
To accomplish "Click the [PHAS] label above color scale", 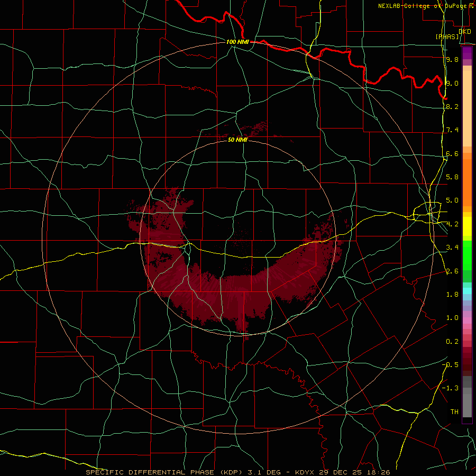I will click(x=447, y=36).
